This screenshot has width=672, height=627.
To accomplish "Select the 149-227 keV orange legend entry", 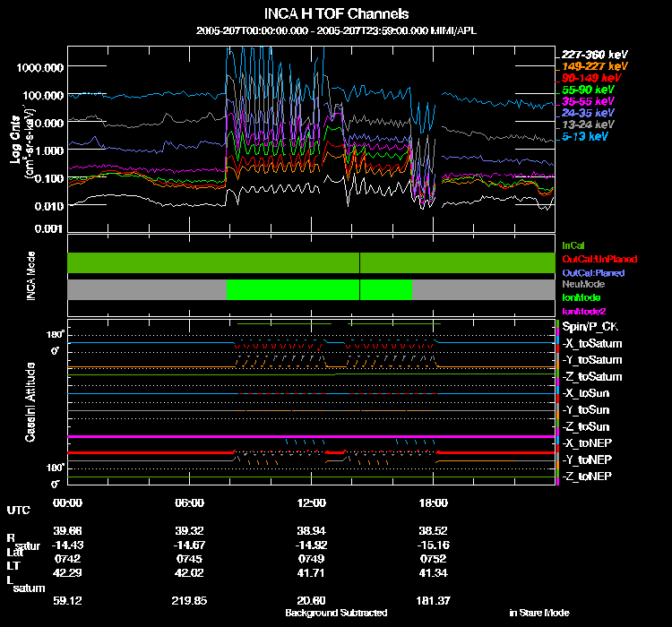I will (594, 66).
